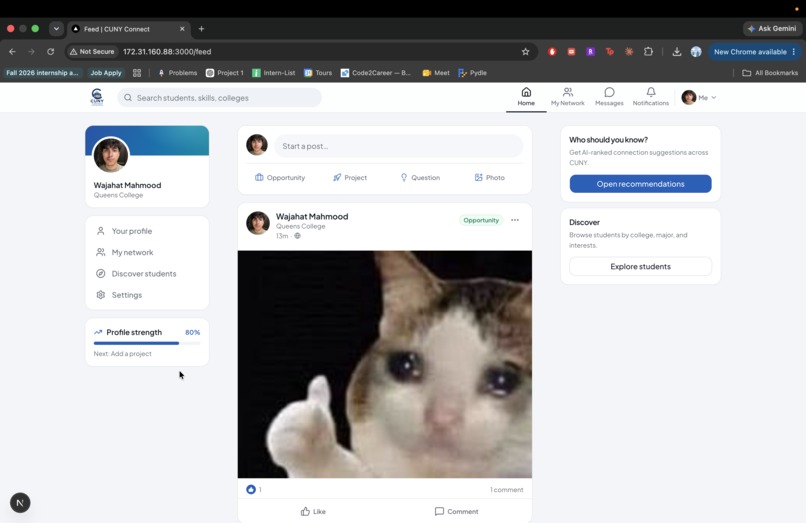Image resolution: width=806 pixels, height=523 pixels.
Task: Click the Comment button under the post
Action: click(x=456, y=511)
